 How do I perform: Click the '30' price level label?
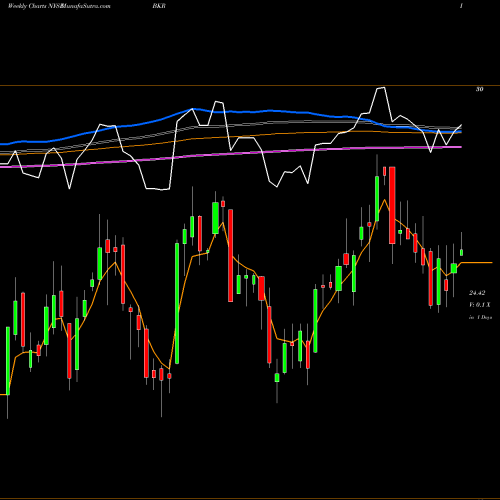pyautogui.click(x=479, y=89)
